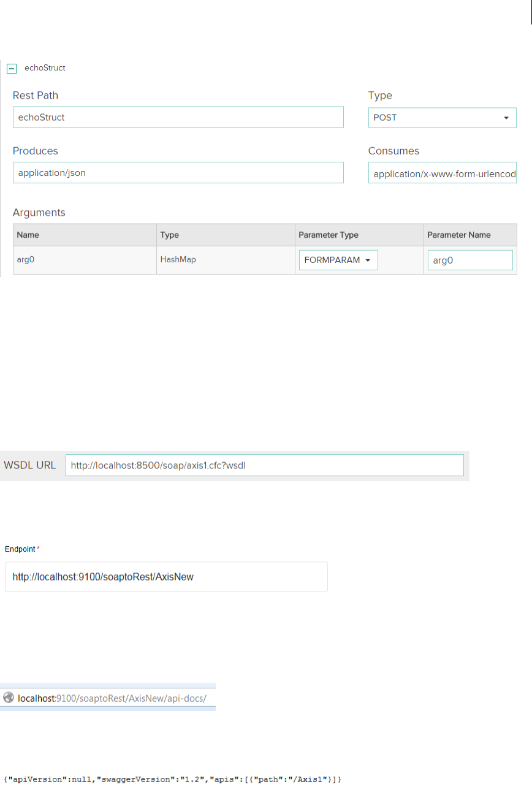
Task: Click the Consumes text field
Action: coord(442,173)
